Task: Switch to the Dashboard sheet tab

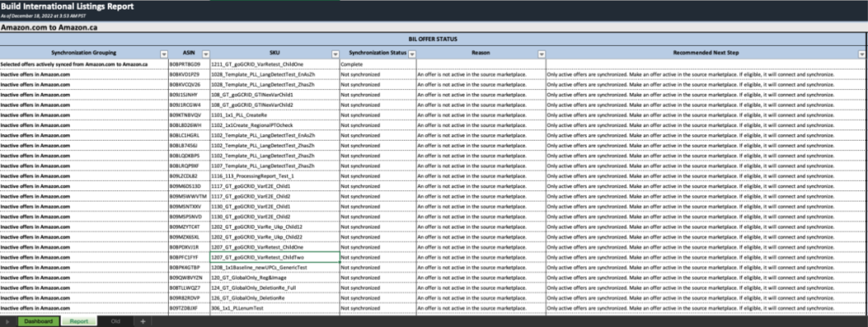Action: (39, 321)
